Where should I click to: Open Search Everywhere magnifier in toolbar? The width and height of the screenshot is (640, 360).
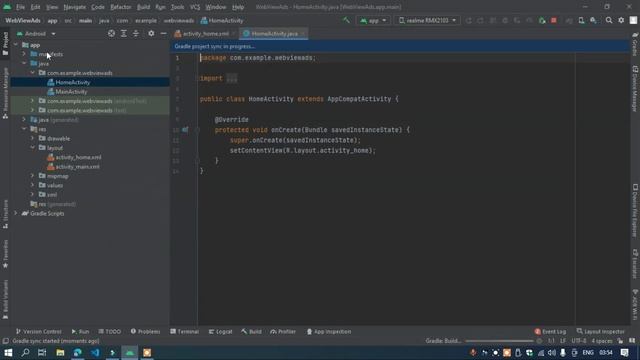click(609, 20)
